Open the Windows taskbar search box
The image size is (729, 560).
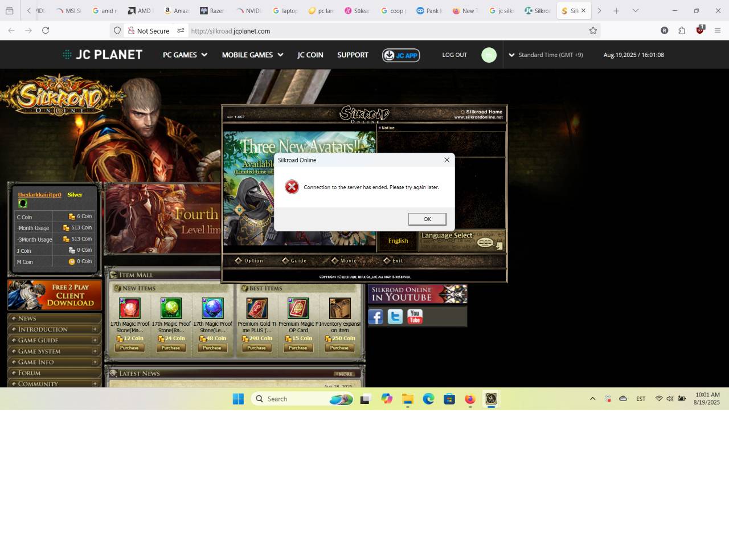pyautogui.click(x=302, y=399)
